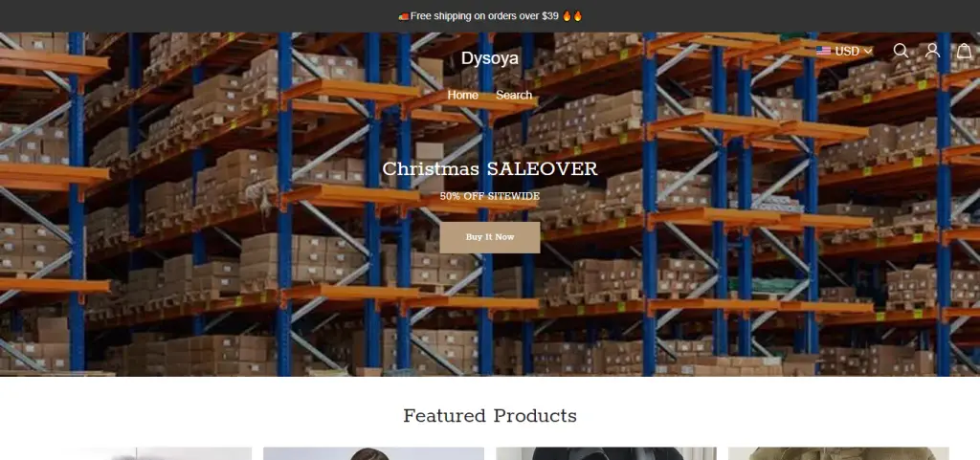Open the USD currency selector
The width and height of the screenshot is (980, 460).
click(x=844, y=52)
